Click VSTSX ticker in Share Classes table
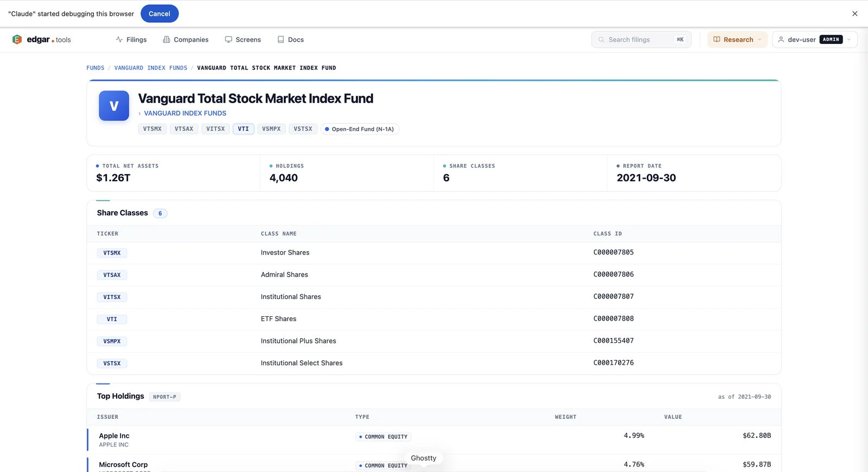 [x=112, y=363]
